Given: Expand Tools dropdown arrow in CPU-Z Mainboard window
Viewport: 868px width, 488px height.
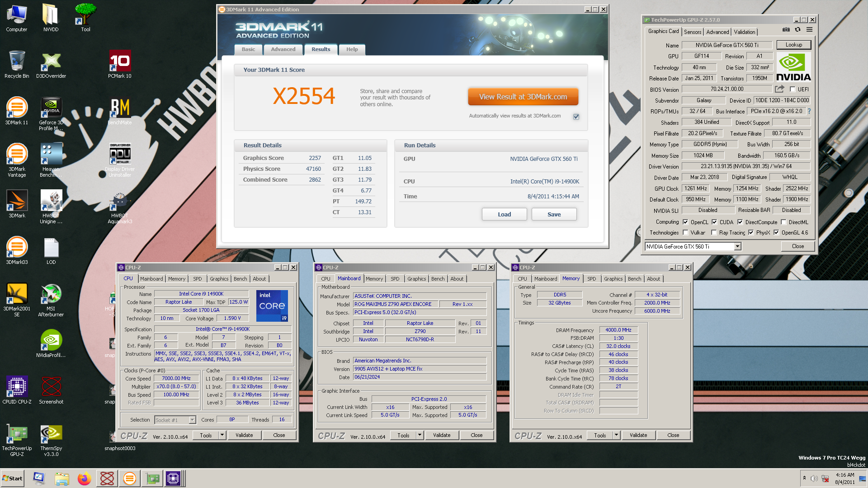Looking at the screenshot, I should pyautogui.click(x=420, y=435).
